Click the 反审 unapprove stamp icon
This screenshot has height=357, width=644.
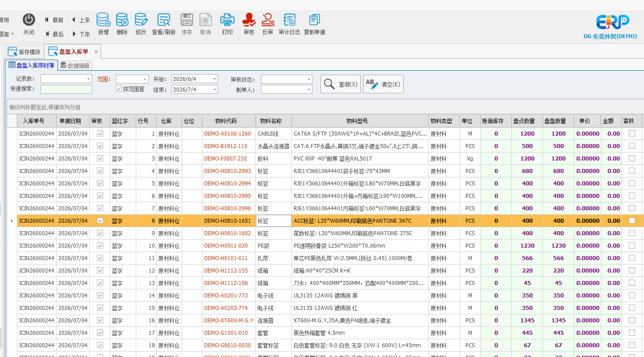(x=267, y=20)
